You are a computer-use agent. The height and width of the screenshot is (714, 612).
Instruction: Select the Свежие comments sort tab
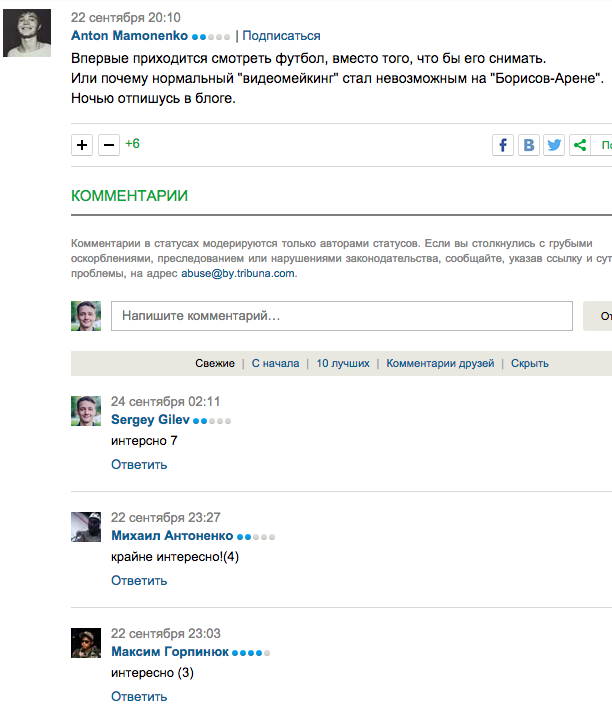point(215,363)
